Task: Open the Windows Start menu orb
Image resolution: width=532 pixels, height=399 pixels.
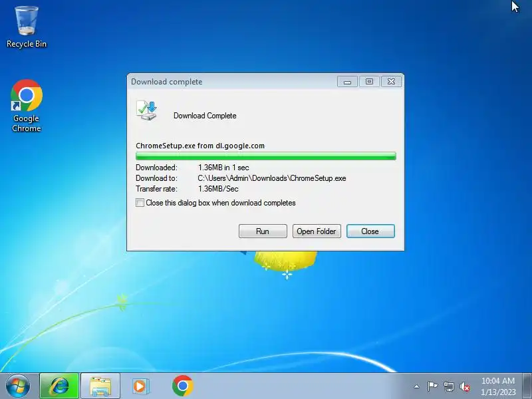Action: coord(18,386)
